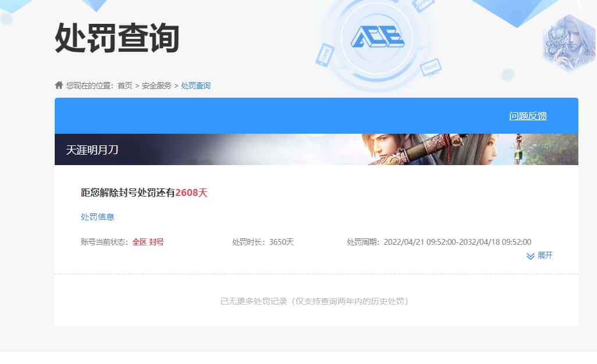Click the 2608天 remaining days text

pos(191,192)
